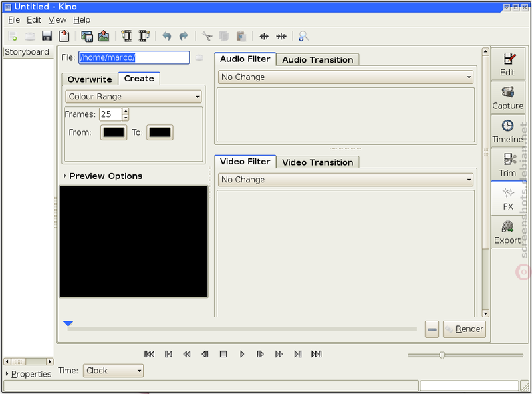The image size is (532, 394).
Task: Stop playback
Action: 223,354
